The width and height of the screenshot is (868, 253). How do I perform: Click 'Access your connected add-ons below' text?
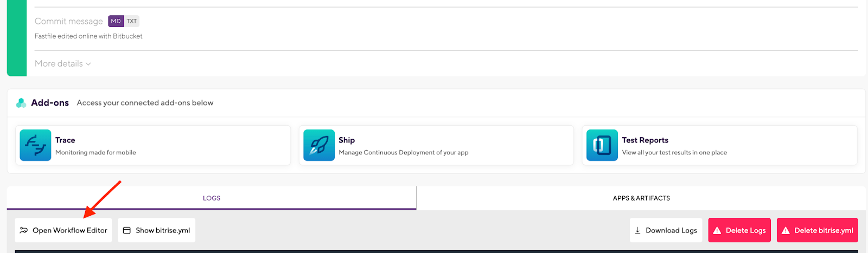[x=145, y=103]
